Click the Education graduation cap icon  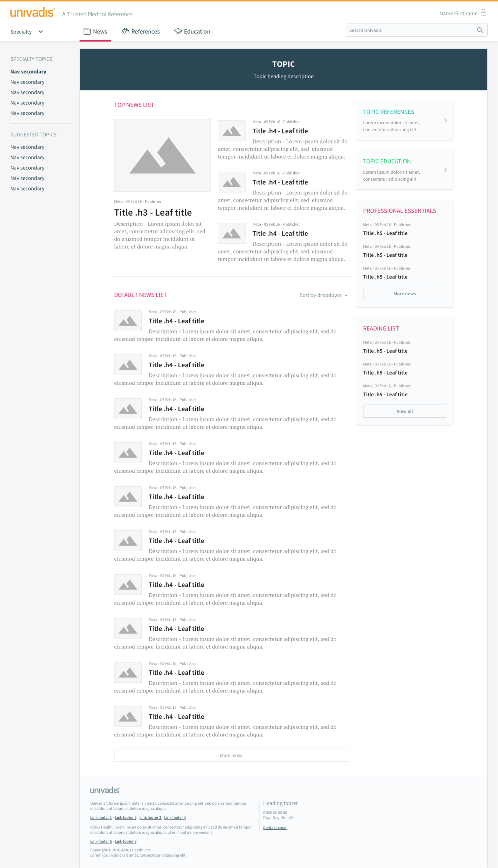tap(178, 31)
